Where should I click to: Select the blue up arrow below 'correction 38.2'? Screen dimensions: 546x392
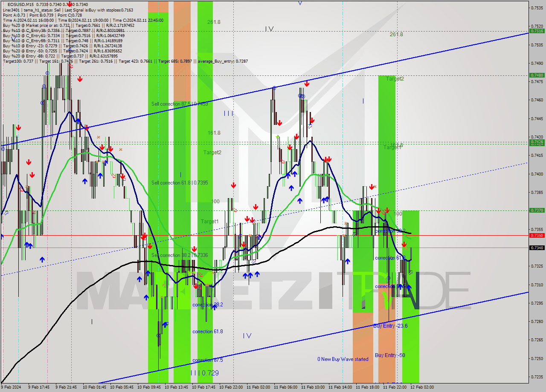(214, 307)
